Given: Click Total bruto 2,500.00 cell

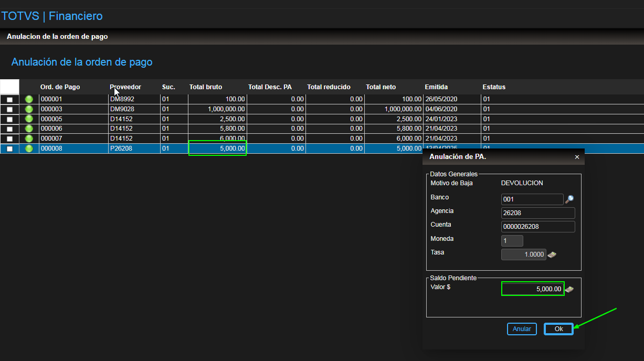Looking at the screenshot, I should pos(217,119).
